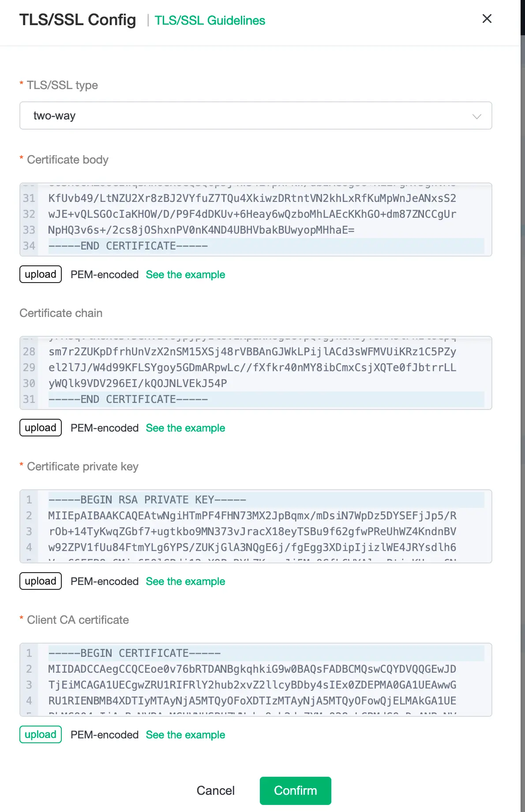The image size is (525, 812).
Task: Upload a Client CA certificate file
Action: [x=40, y=734]
